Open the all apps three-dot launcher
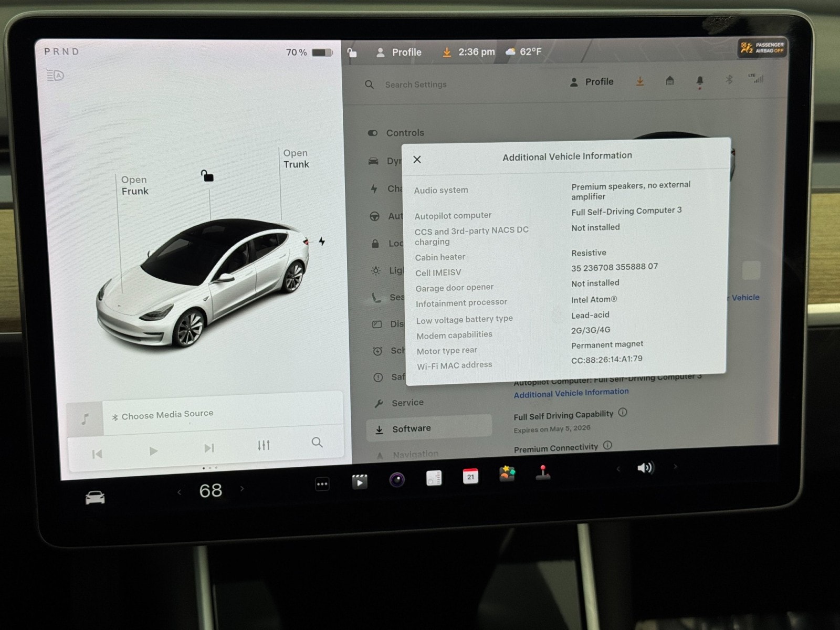The width and height of the screenshot is (840, 630). point(322,484)
